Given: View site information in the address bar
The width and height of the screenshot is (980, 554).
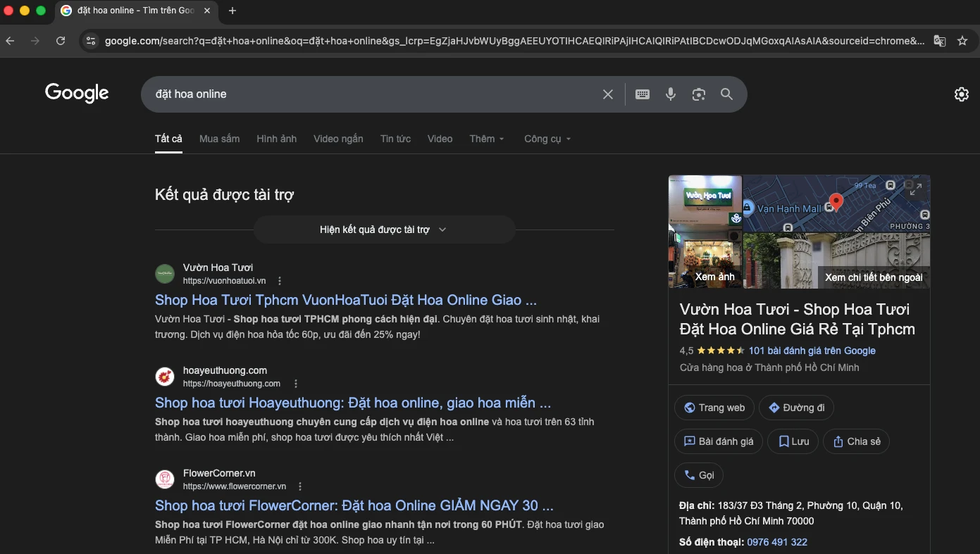Looking at the screenshot, I should pyautogui.click(x=90, y=41).
